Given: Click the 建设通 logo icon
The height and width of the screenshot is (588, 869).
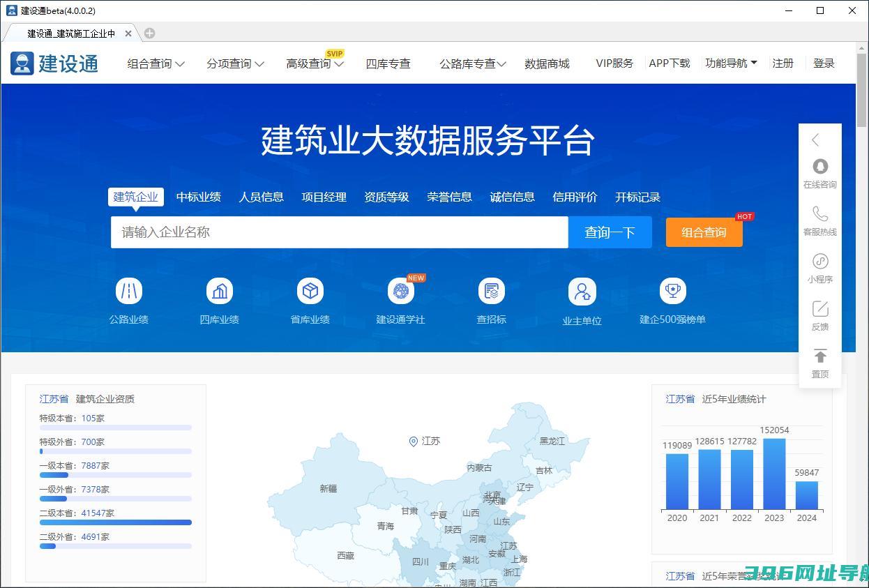Looking at the screenshot, I should [22, 63].
